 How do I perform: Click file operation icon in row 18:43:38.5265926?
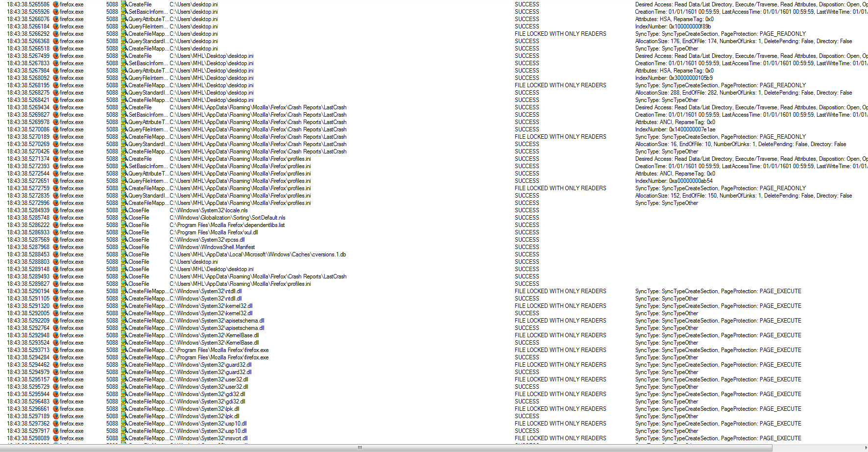click(124, 12)
